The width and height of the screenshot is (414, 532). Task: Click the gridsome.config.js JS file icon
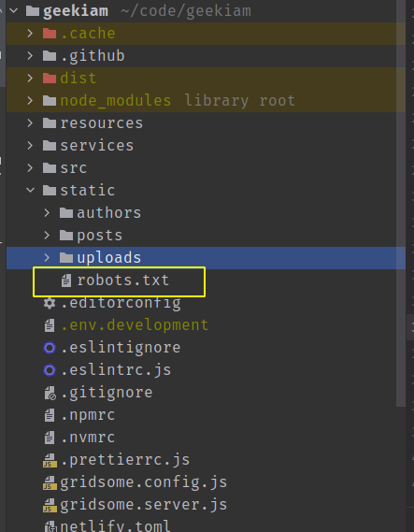(50, 482)
